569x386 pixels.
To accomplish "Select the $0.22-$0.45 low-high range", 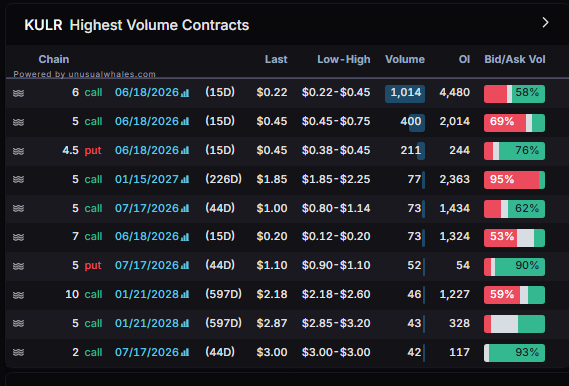I will [x=336, y=93].
